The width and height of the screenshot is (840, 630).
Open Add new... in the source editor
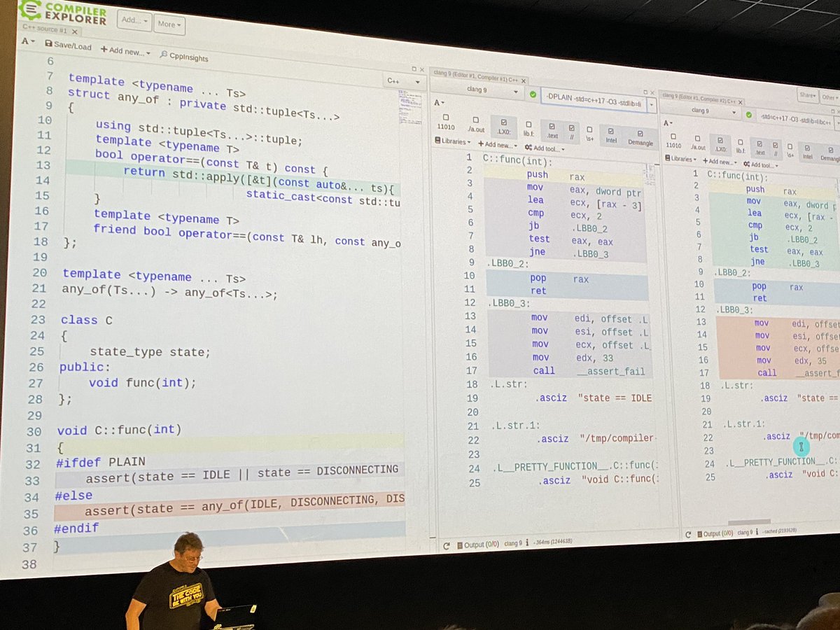point(125,50)
